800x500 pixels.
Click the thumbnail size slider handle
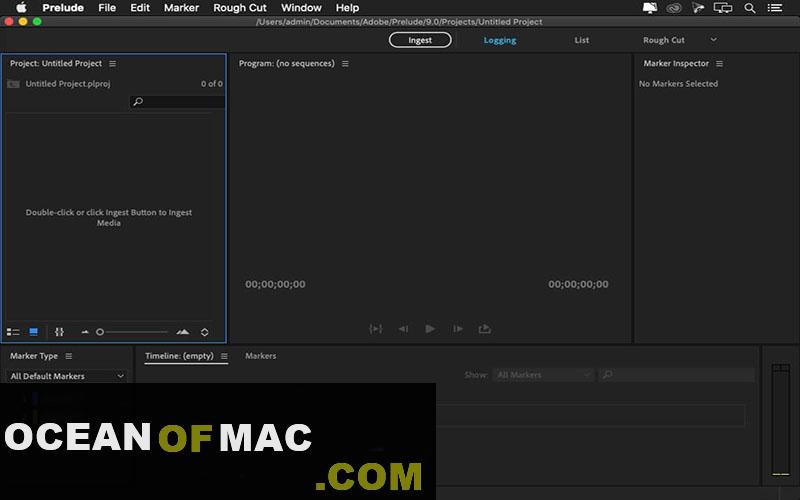100,332
